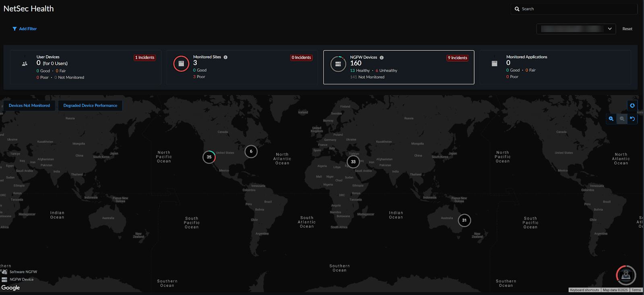Click the 0 Poor count under Monitored Applications
644x295 pixels.
tap(512, 77)
